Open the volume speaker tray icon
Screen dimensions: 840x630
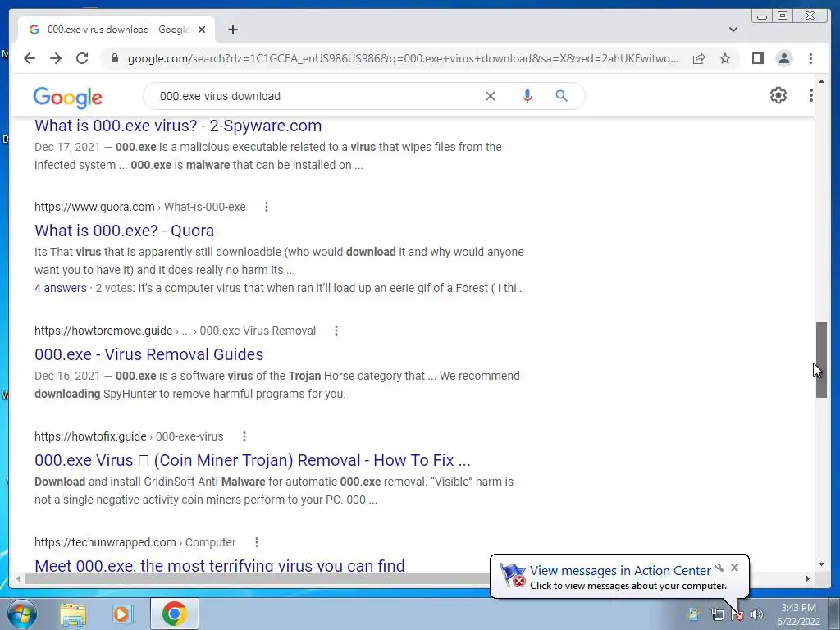[x=756, y=614]
